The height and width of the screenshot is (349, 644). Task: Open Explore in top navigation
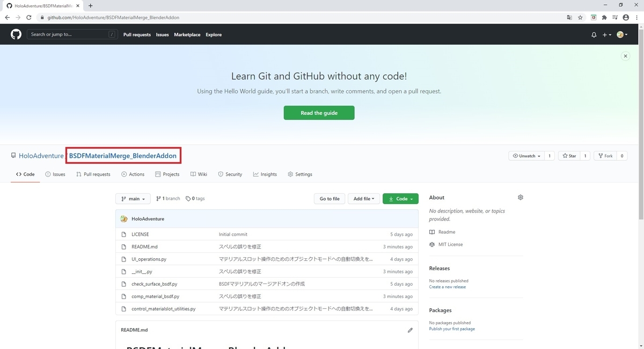click(214, 34)
